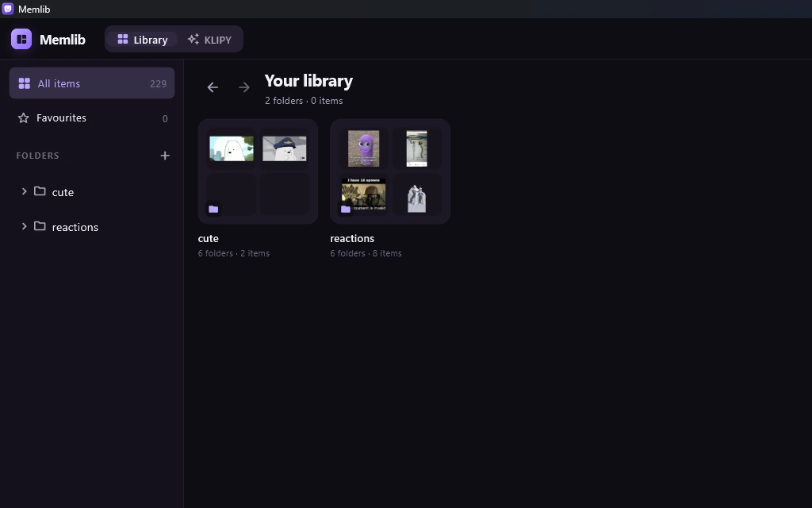
Task: Go back with the left arrow
Action: coord(213,87)
